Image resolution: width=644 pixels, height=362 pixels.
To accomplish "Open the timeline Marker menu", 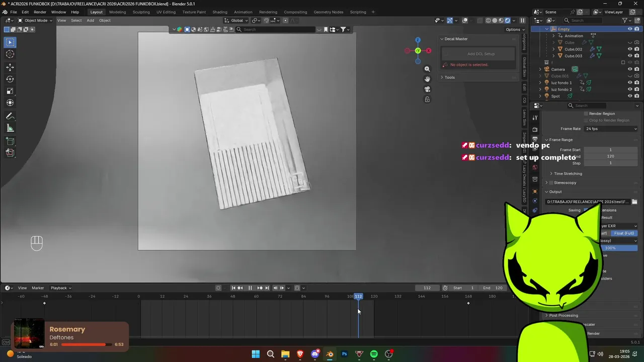I will coord(38,288).
